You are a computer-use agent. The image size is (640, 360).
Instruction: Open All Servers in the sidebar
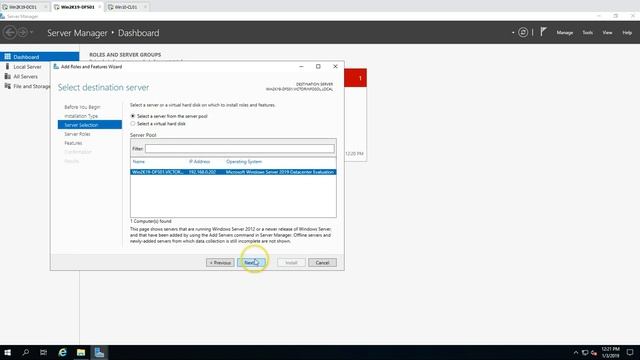[x=25, y=76]
